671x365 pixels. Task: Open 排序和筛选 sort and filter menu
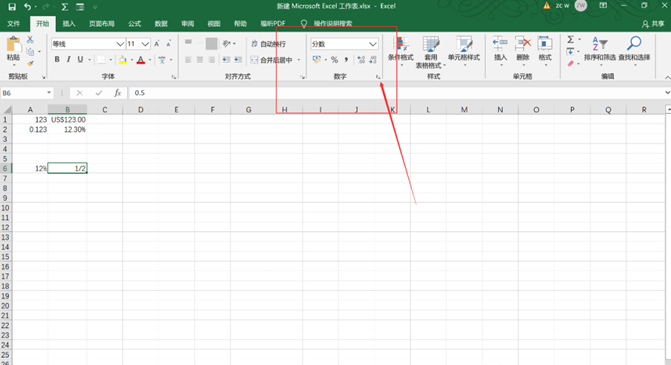pyautogui.click(x=600, y=51)
